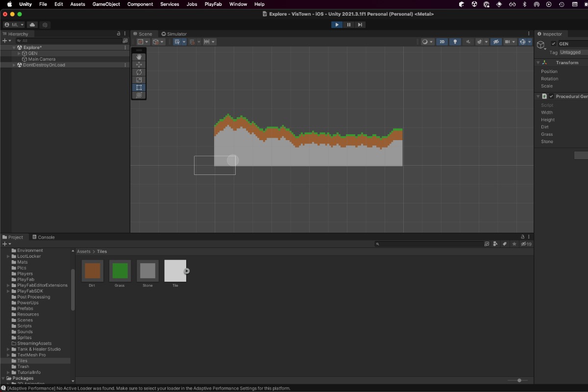
Task: Select the Grass tile asset
Action: 120,271
